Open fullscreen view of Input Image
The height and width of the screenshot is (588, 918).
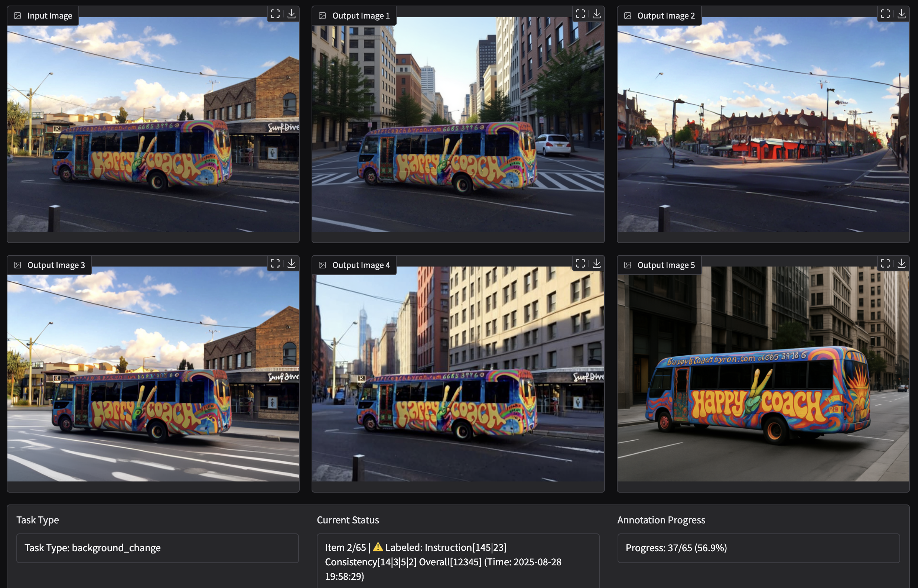pos(275,14)
